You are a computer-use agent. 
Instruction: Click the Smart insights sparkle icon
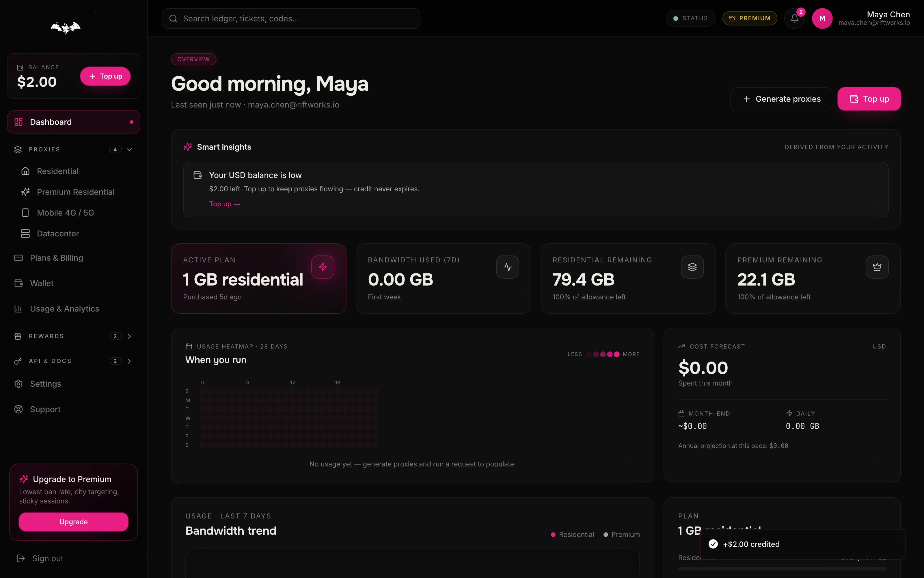click(188, 147)
